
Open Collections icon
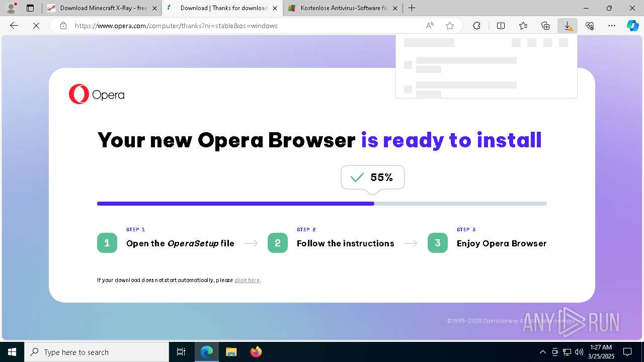pyautogui.click(x=545, y=26)
